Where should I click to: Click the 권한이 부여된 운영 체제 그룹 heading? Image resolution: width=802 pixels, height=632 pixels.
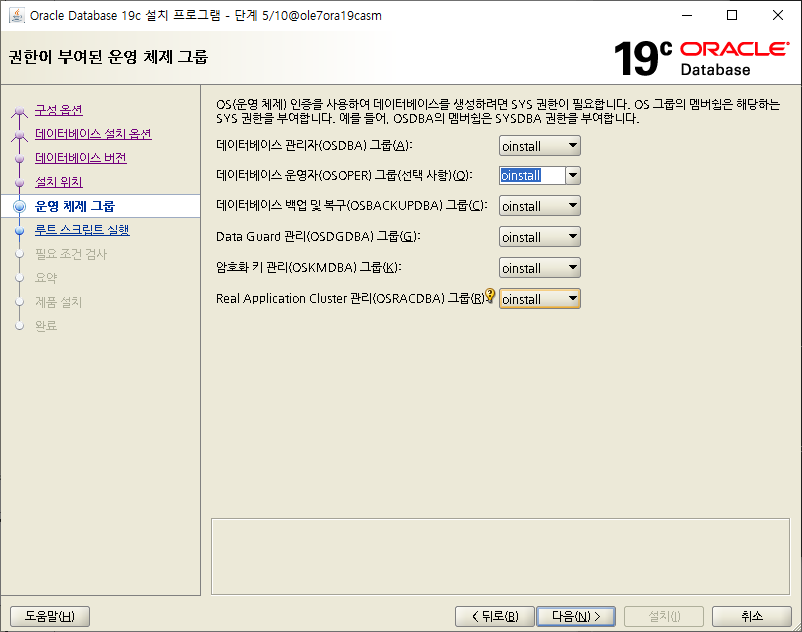click(x=108, y=57)
